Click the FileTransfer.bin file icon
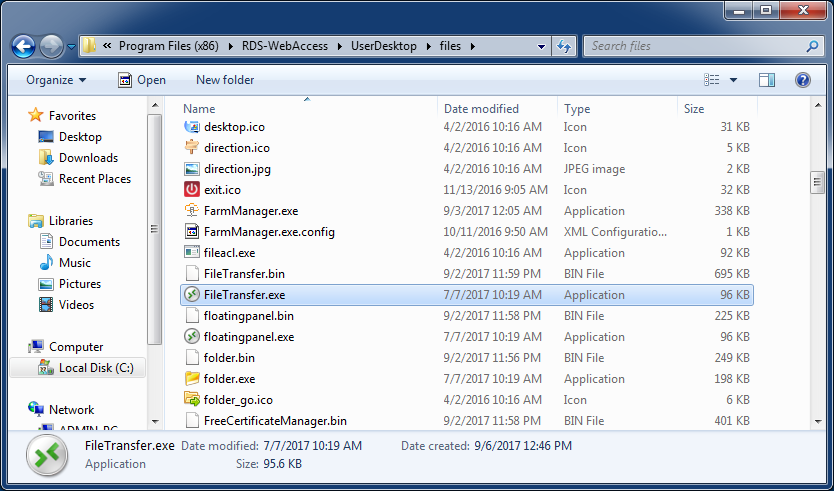Viewport: 834px width, 491px height. 191,273
